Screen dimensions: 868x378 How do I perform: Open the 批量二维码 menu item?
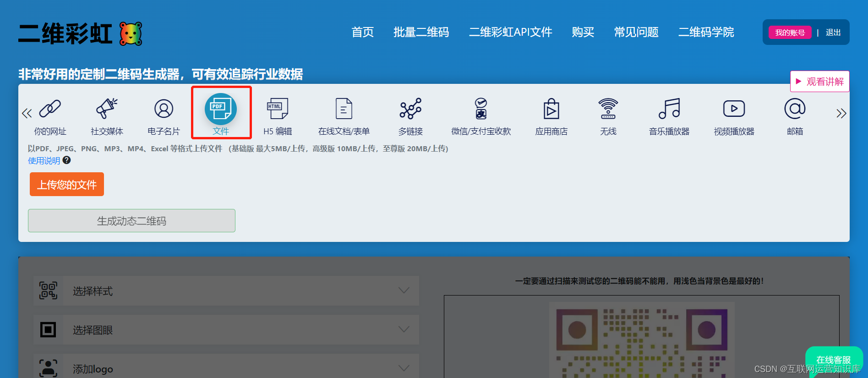(x=421, y=32)
